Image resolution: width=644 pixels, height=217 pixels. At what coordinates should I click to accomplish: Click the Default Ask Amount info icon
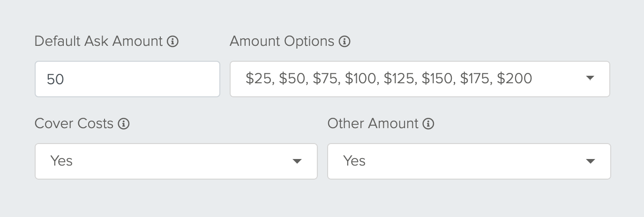pyautogui.click(x=172, y=42)
